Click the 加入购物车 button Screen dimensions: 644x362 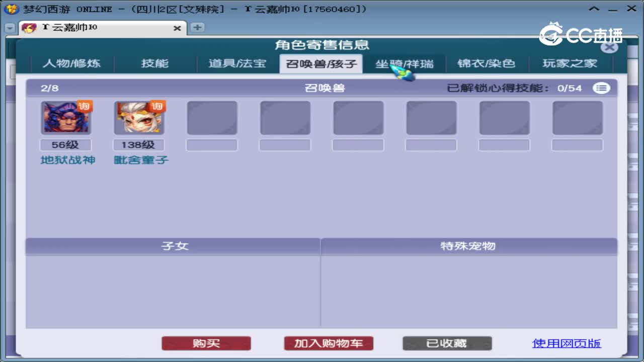coord(329,343)
